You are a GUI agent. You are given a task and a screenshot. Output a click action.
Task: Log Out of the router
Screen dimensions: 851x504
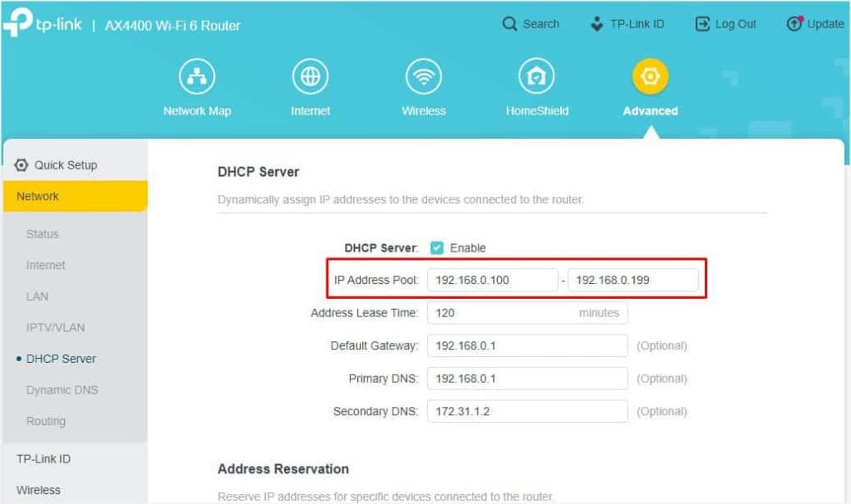click(725, 24)
